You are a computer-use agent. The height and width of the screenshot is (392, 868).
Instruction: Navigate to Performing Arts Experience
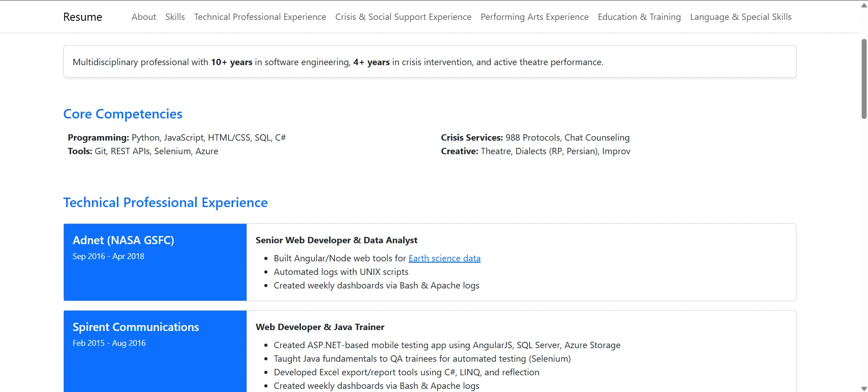[x=534, y=17]
